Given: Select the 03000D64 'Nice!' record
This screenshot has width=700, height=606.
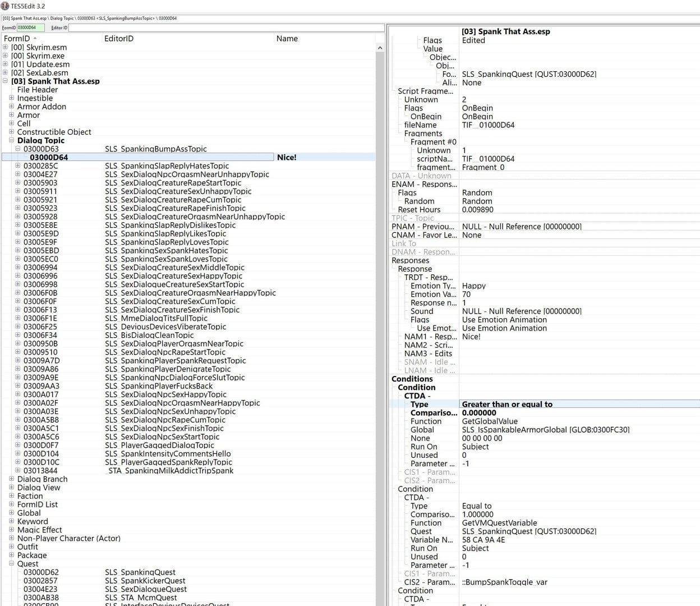Looking at the screenshot, I should click(x=188, y=157).
